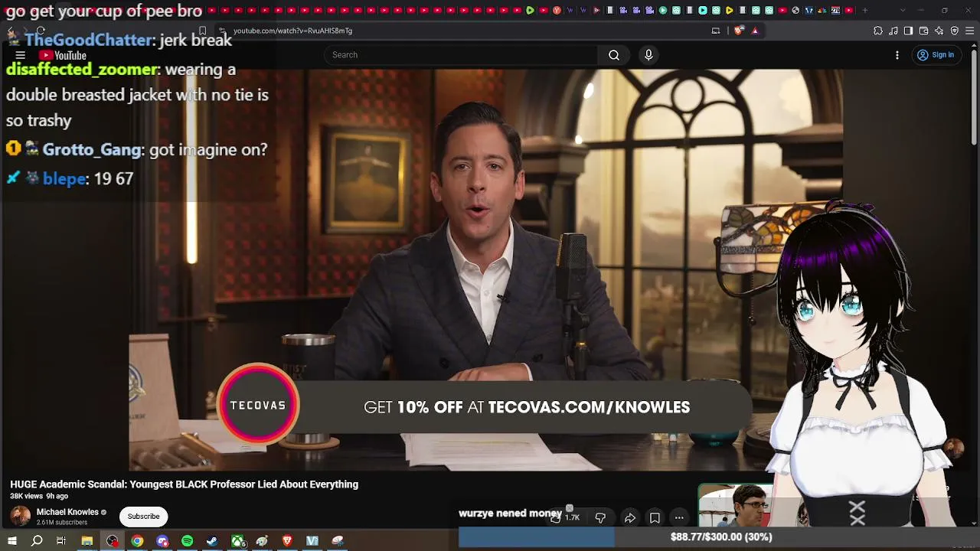Subscribe to Michael Knowles channel
Screen dimensions: 980x551
[143, 517]
